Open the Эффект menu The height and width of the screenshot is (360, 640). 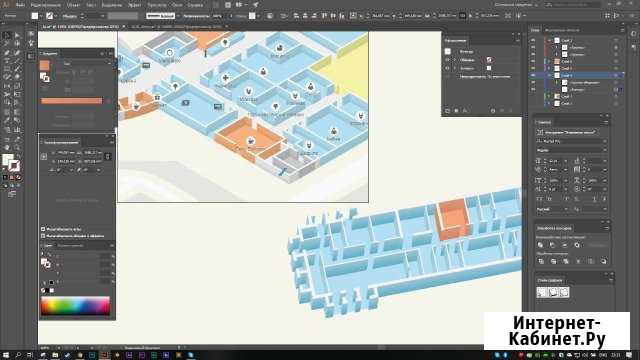tap(135, 5)
